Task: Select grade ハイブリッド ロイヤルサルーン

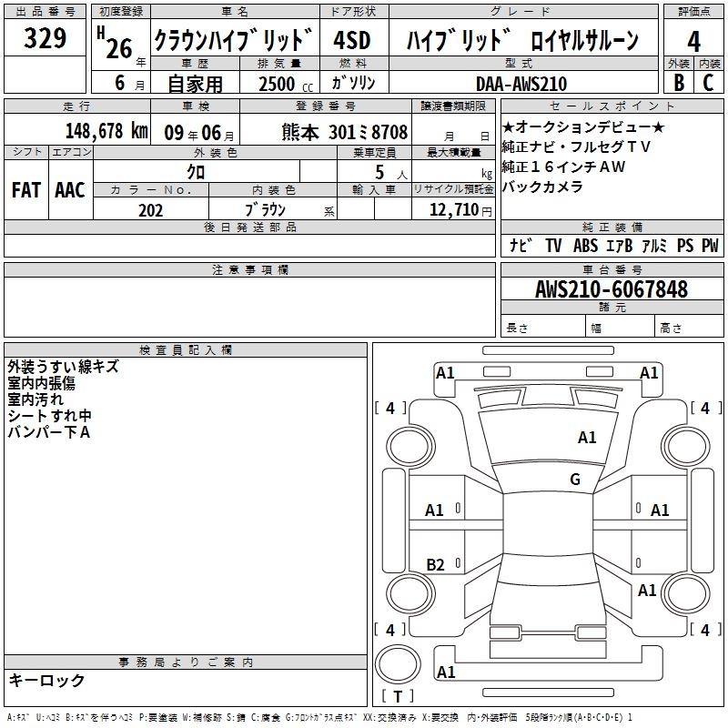Action: click(522, 40)
